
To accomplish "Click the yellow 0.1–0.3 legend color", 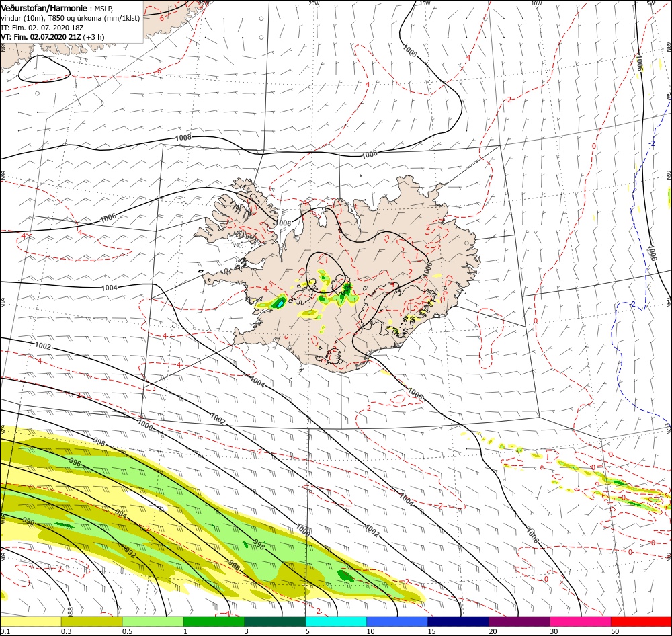I will point(30,621).
